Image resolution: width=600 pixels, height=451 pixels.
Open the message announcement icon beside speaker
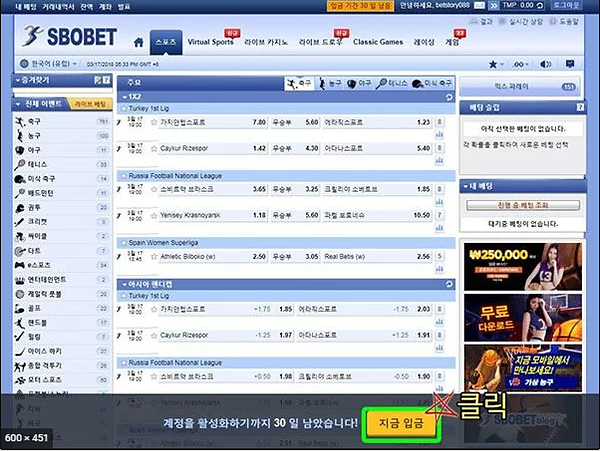pyautogui.click(x=570, y=64)
